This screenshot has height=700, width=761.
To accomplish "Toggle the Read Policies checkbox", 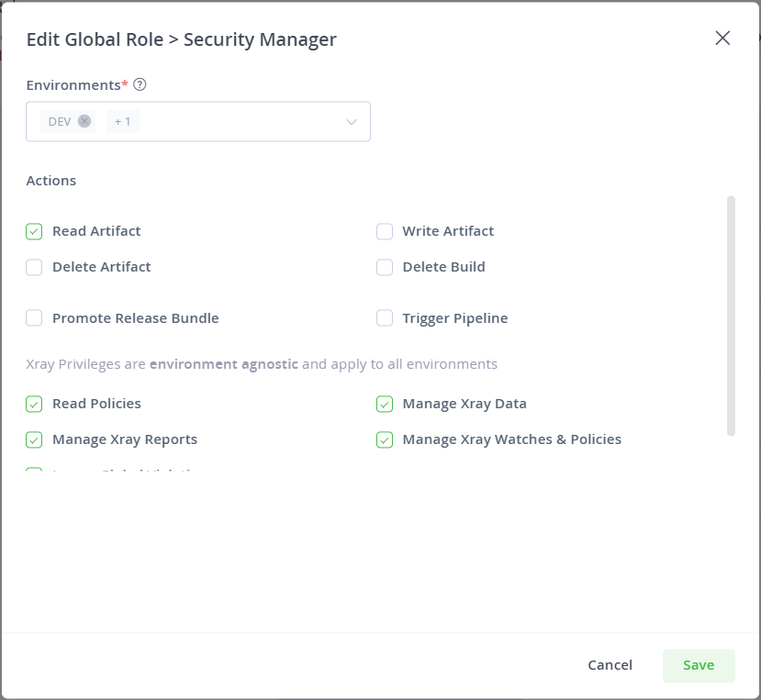I will coord(34,404).
